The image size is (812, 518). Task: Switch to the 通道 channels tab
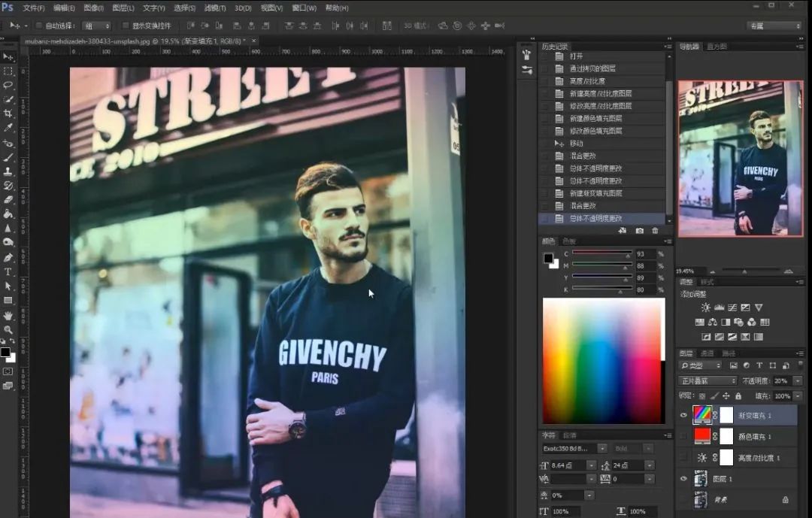point(707,353)
